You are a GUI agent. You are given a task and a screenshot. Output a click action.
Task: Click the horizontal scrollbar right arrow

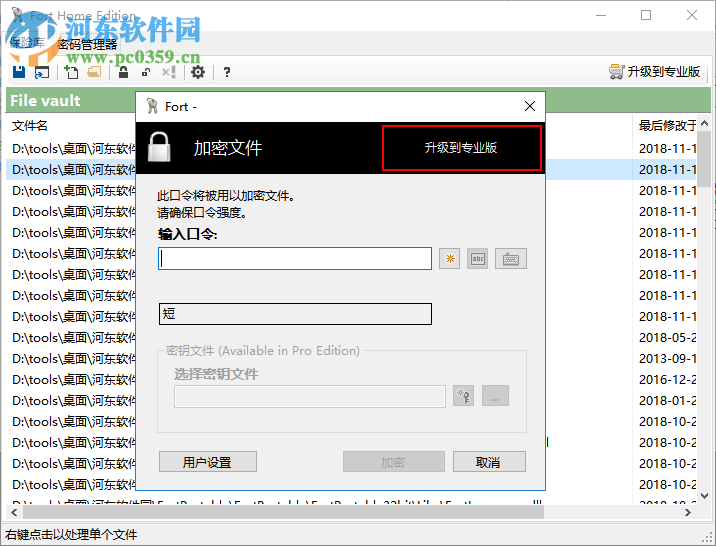688,512
